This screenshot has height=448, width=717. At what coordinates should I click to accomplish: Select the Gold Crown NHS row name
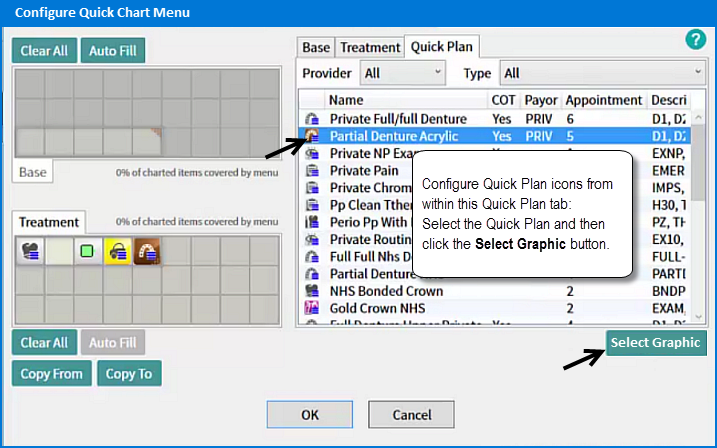coord(377,308)
